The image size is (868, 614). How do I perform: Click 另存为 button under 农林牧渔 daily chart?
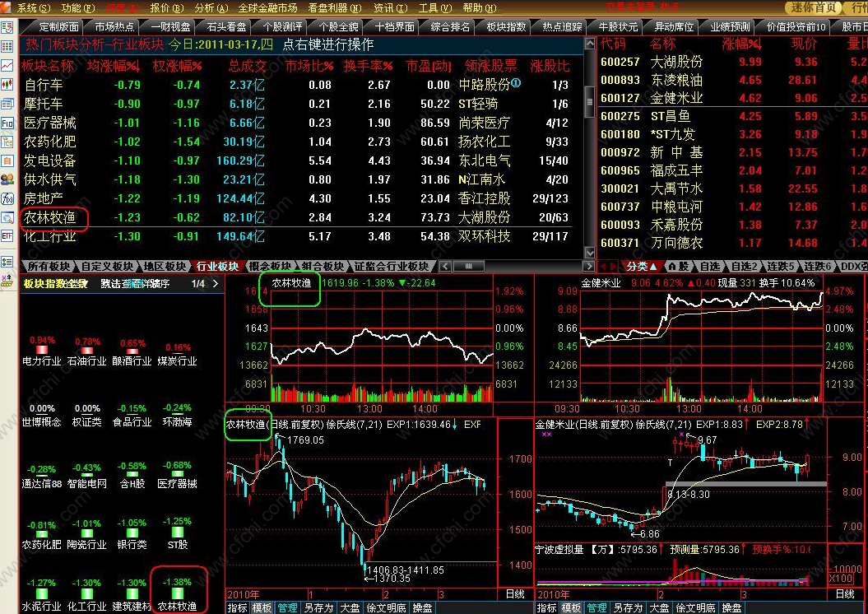coord(318,608)
